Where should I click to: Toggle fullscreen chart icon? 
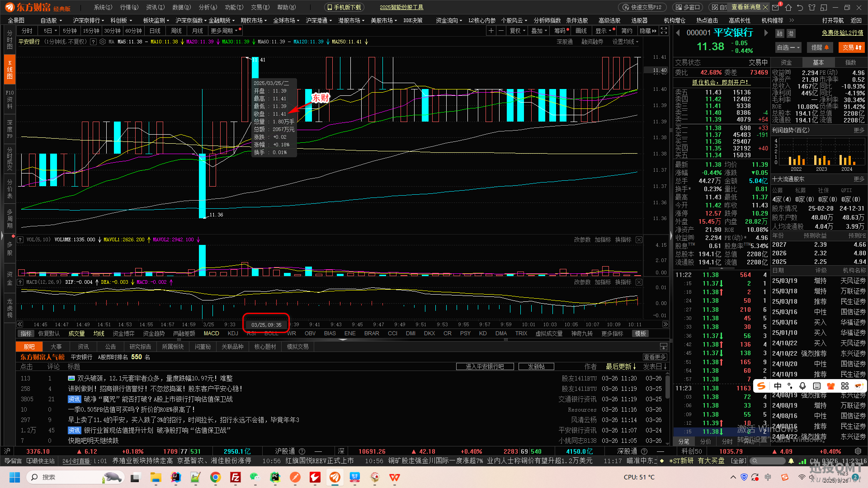664,31
